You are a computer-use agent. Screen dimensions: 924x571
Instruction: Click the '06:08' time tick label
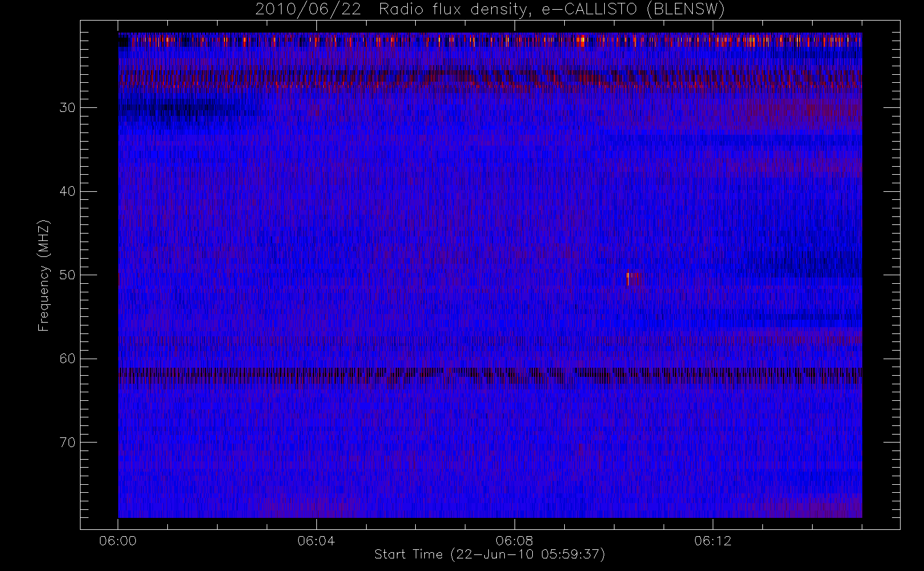click(x=515, y=541)
